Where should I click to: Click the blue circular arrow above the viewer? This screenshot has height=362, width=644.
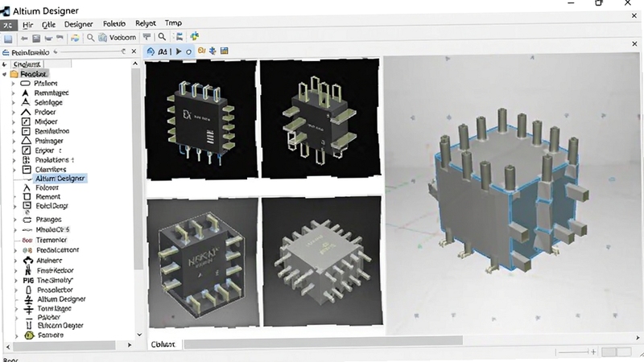tap(151, 51)
